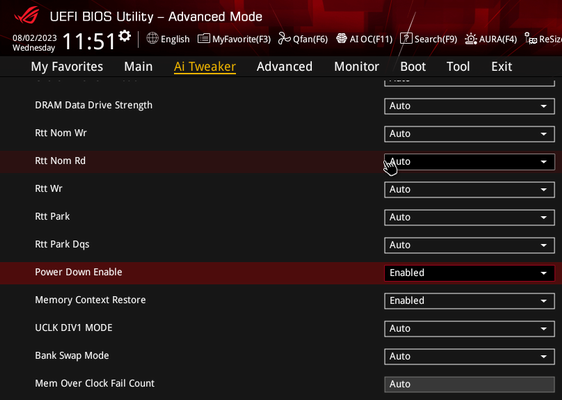Expand Rtt Park Dqs dropdown
The height and width of the screenshot is (400, 562).
tap(469, 245)
